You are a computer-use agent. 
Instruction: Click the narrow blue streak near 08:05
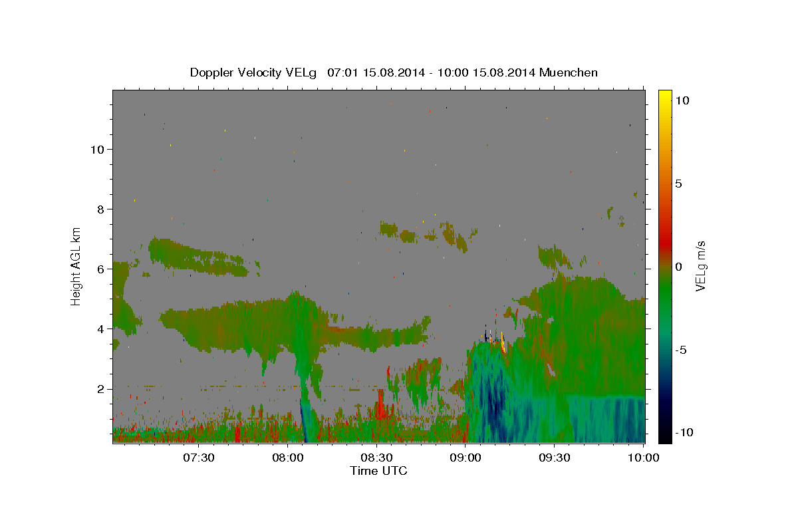303,421
